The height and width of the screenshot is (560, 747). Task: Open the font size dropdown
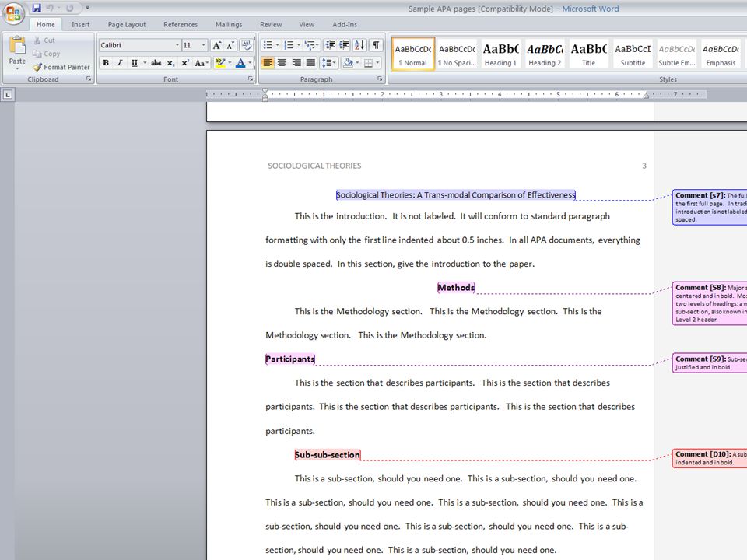coord(203,45)
